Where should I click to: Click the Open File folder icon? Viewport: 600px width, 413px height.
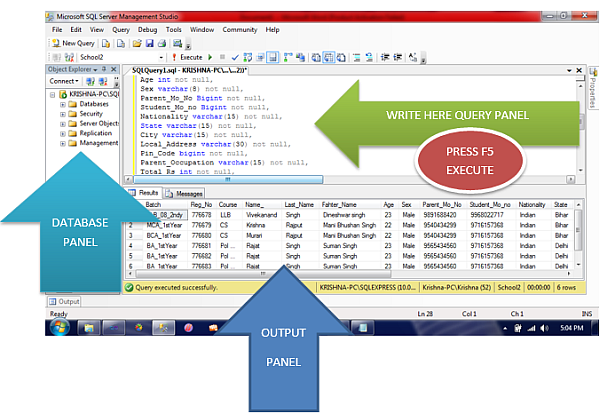pos(137,44)
